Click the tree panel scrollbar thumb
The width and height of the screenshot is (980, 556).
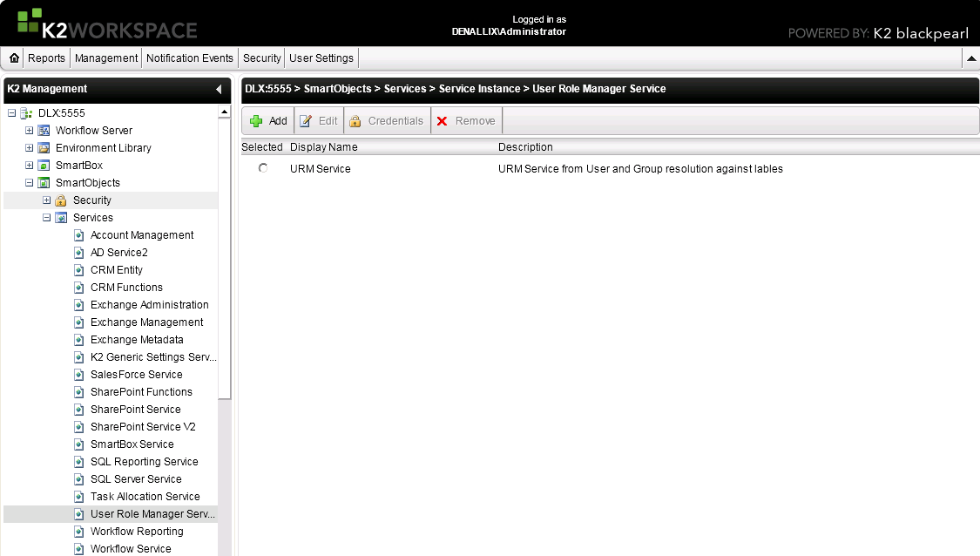225,258
